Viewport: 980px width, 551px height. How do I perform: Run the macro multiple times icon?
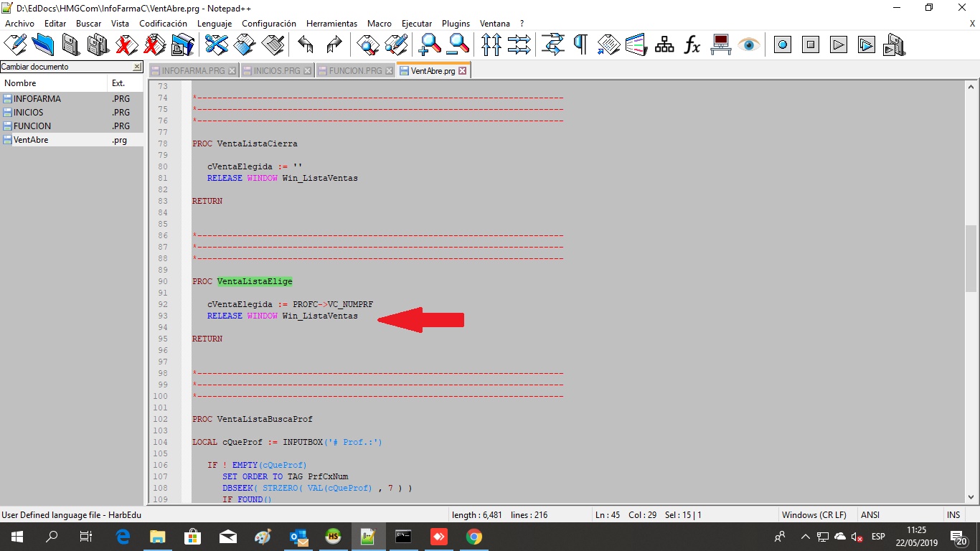(x=867, y=45)
